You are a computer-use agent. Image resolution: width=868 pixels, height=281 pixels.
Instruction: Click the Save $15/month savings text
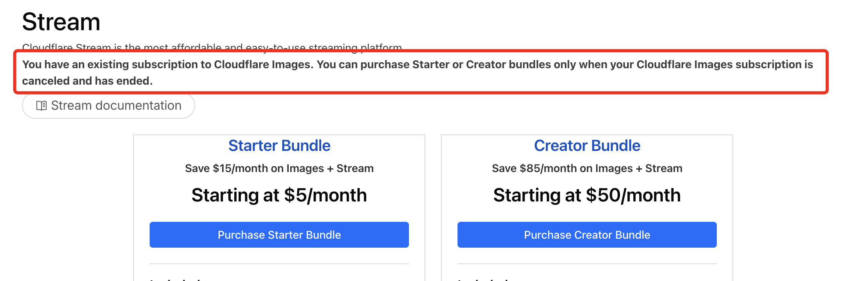pos(279,169)
